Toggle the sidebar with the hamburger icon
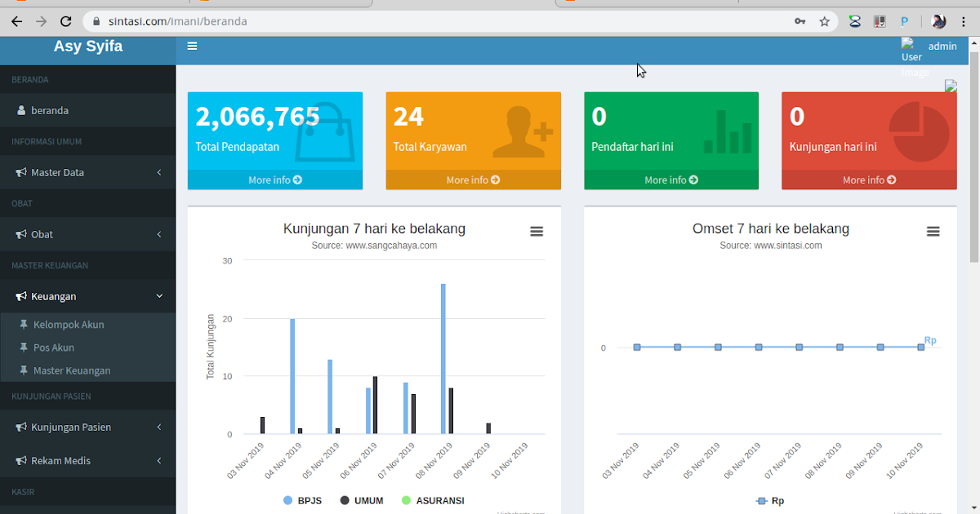Image resolution: width=980 pixels, height=514 pixels. [x=192, y=46]
